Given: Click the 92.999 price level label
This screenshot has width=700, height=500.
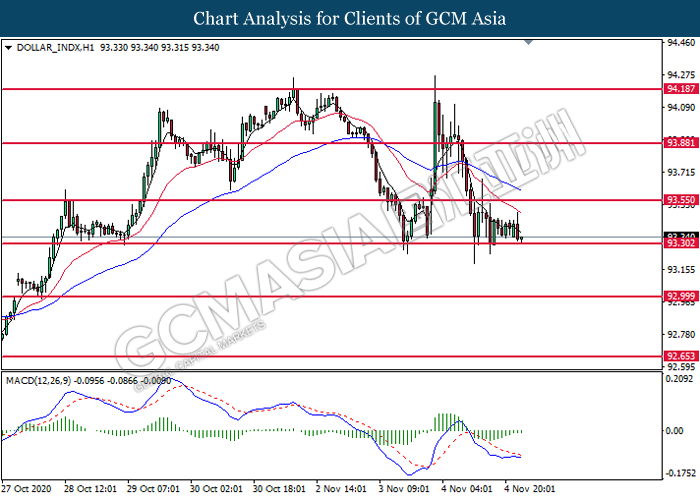Looking at the screenshot, I should 680,296.
